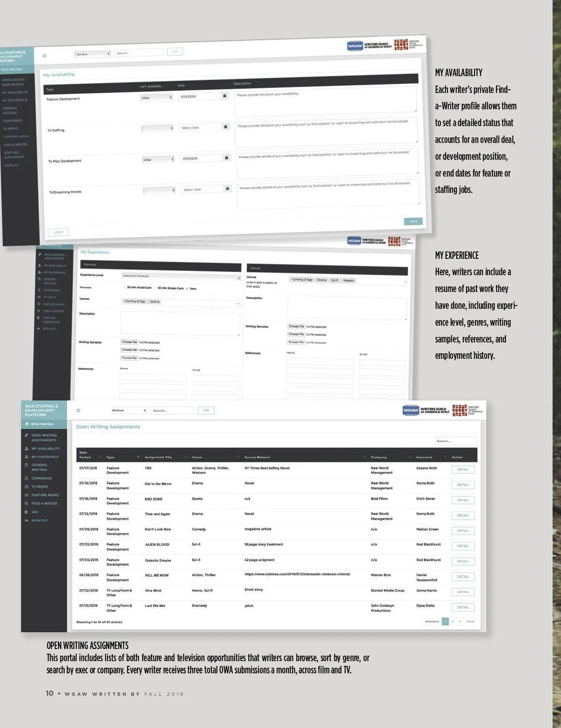Open Writers dropdown in Open Writing Assignments header

point(129,410)
